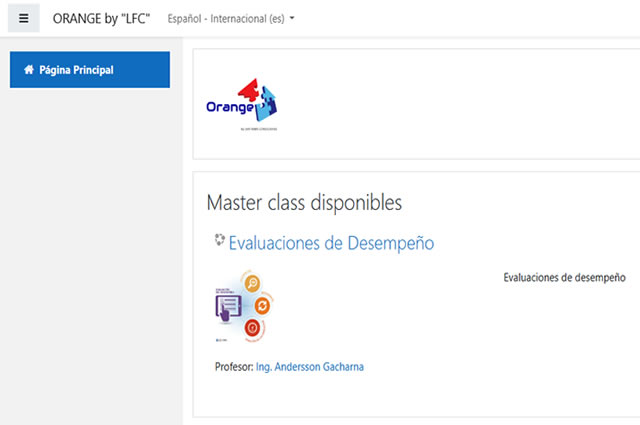Open the Evaluaciones de Desempeño course link
Screen dimensions: 640x425
pos(331,242)
